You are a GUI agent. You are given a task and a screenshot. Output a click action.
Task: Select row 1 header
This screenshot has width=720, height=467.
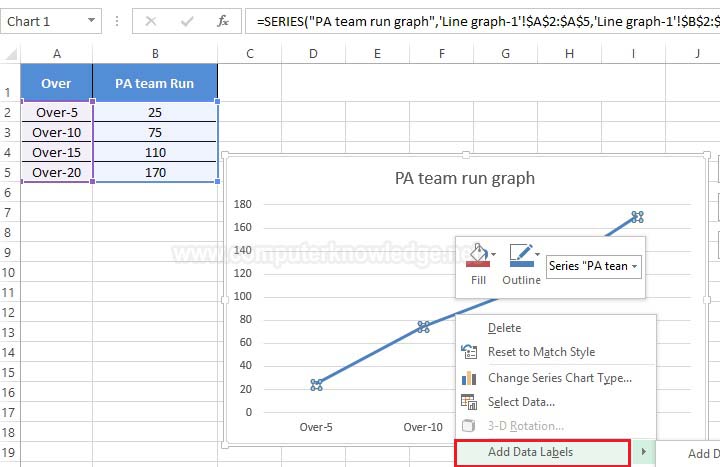point(10,83)
